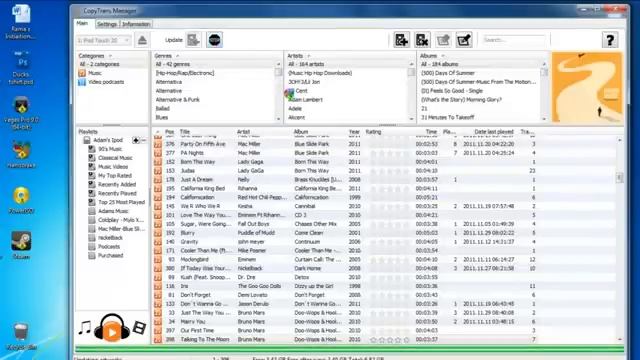
Task: Click the orange icon of the Party On Fifth Ave row
Action: [x=158, y=144]
